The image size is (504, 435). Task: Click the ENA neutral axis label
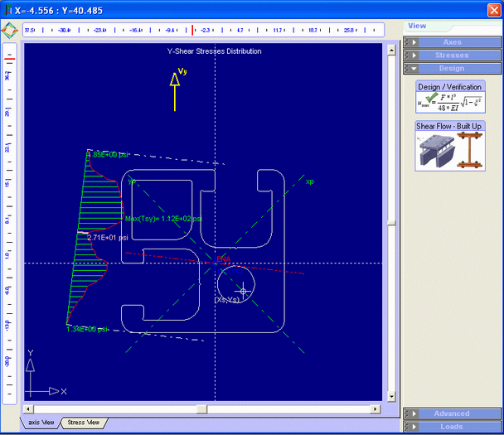coord(223,259)
